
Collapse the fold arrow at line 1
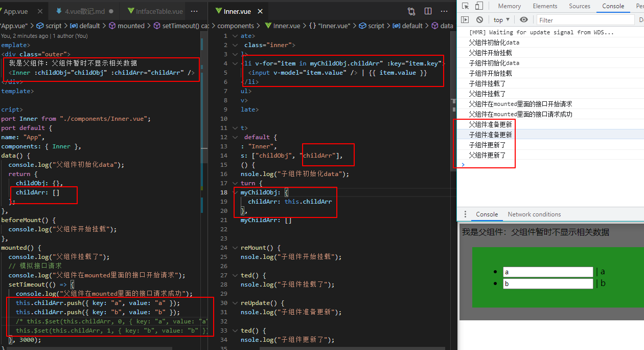coord(235,36)
